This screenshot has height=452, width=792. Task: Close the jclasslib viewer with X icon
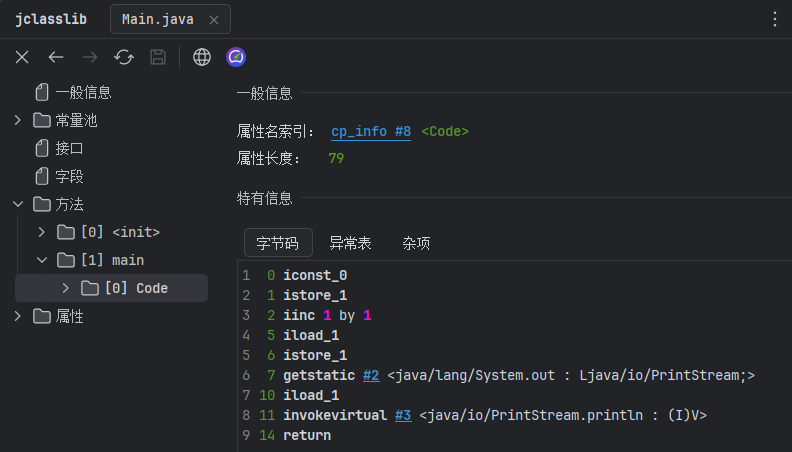pos(22,57)
